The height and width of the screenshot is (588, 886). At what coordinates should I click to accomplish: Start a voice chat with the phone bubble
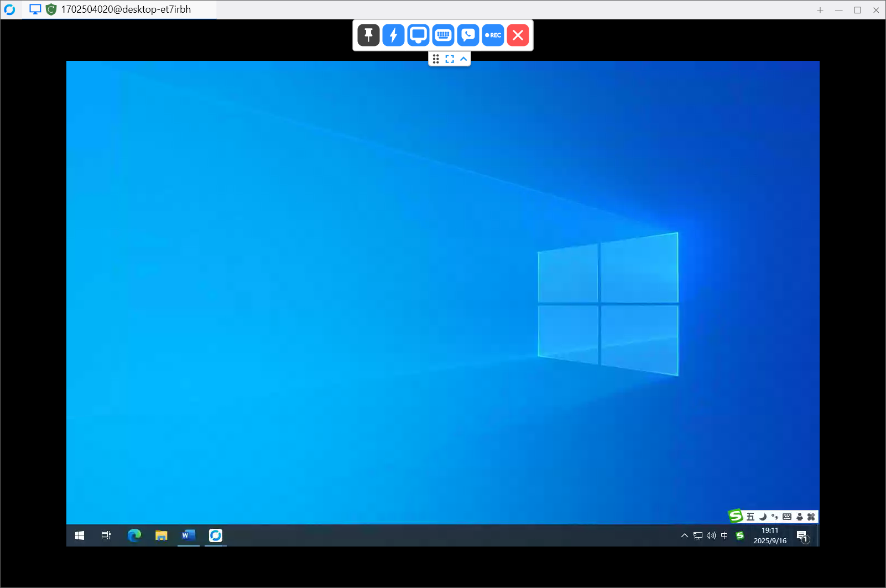click(468, 35)
